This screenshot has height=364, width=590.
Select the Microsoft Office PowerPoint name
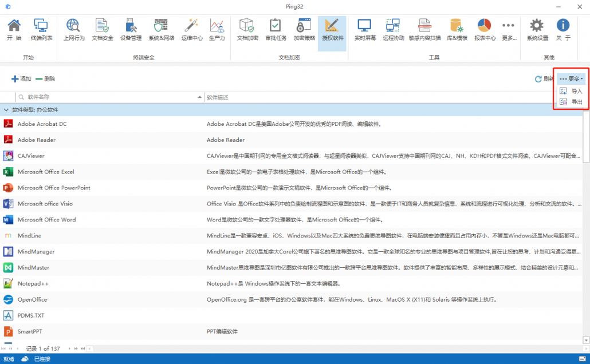coord(54,188)
